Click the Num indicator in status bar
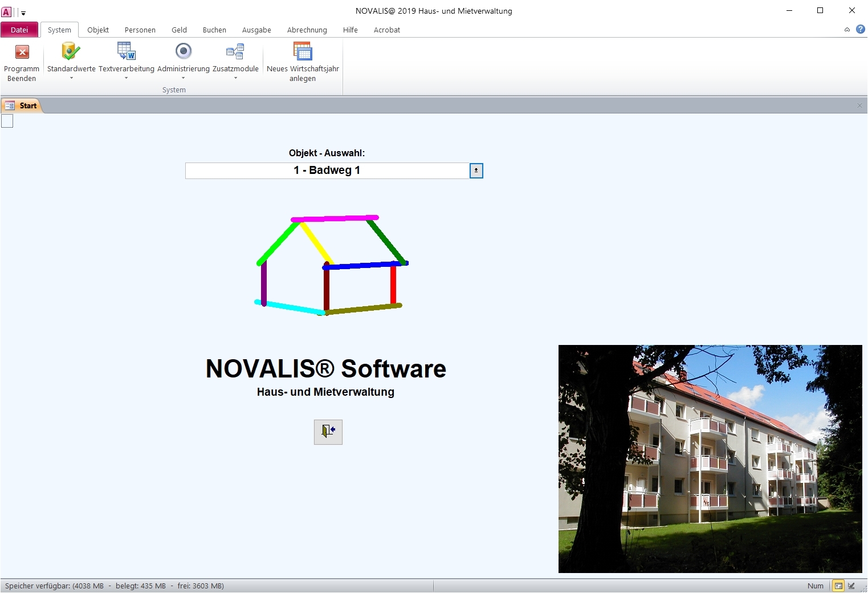Image resolution: width=868 pixels, height=593 pixels. pyautogui.click(x=816, y=586)
